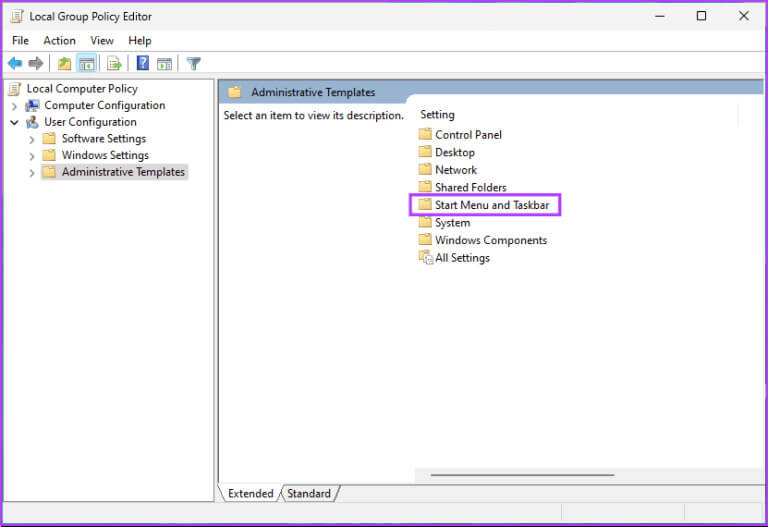Image resolution: width=768 pixels, height=527 pixels.
Task: Click the Start Menu and Taskbar folder icon
Action: coord(425,205)
